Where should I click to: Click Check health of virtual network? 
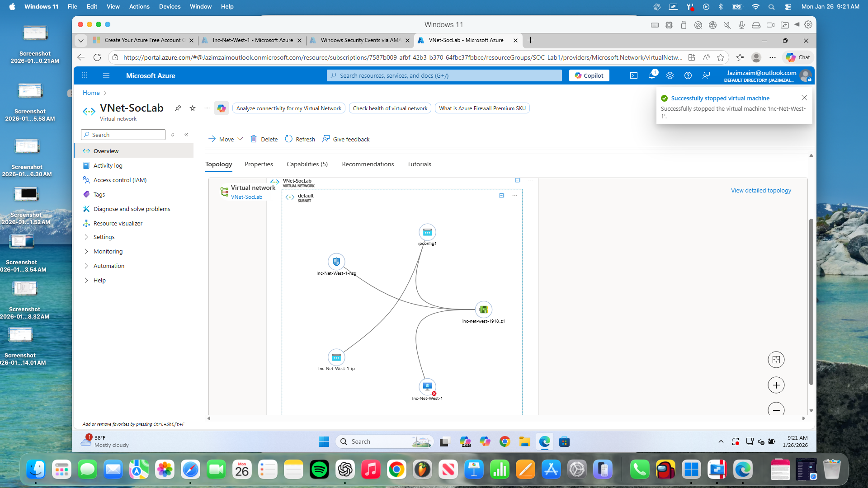click(x=390, y=108)
